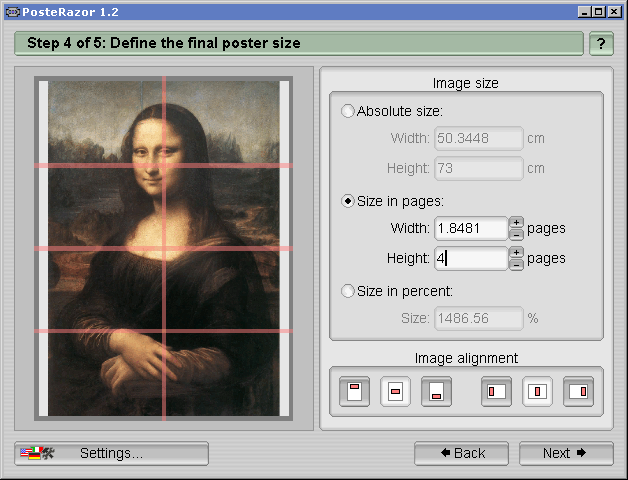Click the PosteRazor title bar app icon
The width and height of the screenshot is (628, 480).
point(13,12)
